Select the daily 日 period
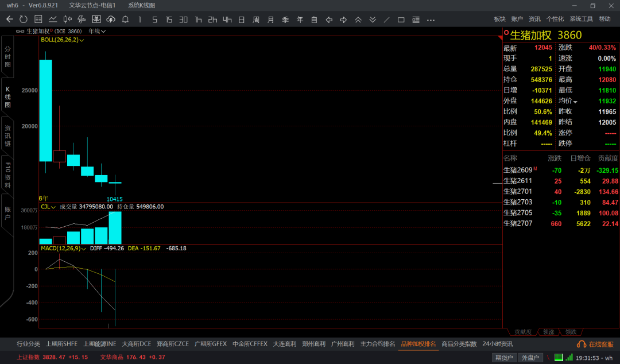Viewport: 620px width, 364px height. 242,20
